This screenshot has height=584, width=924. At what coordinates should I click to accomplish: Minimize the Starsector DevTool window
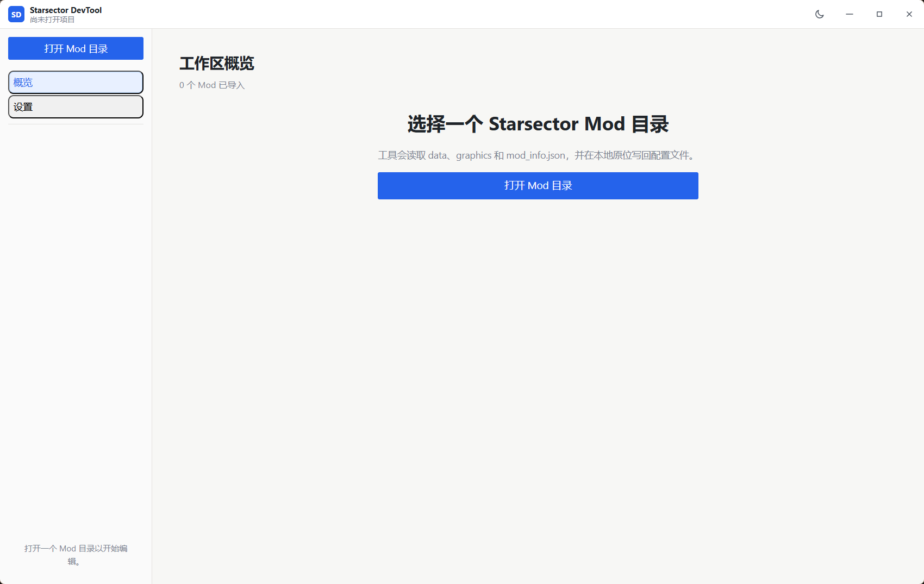click(850, 15)
